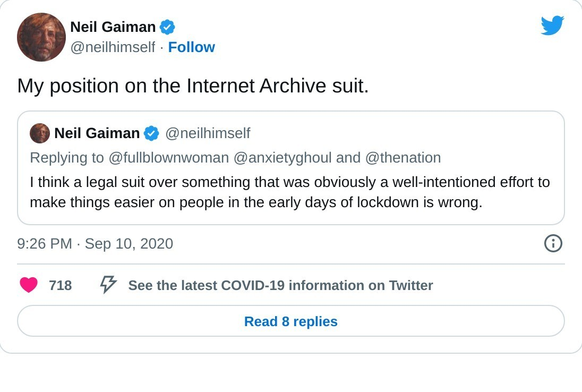Click the "My position on the Internet Archive suit" text
Viewport: 582px width, 392px height.
pyautogui.click(x=193, y=86)
